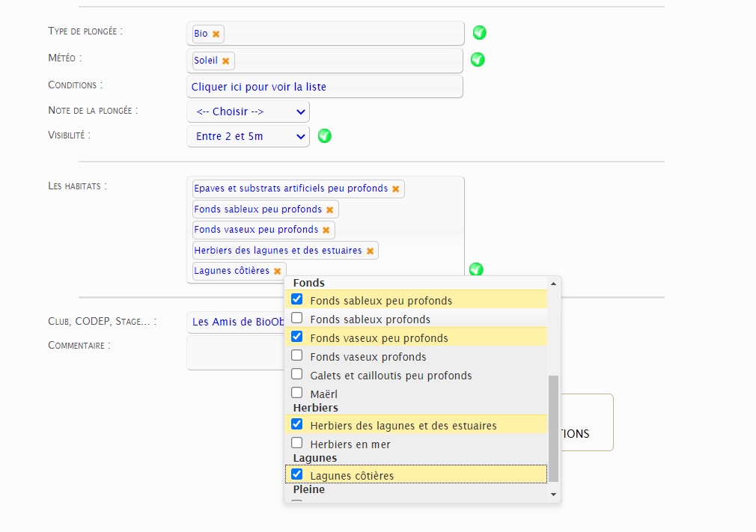Click the habitat list scrollbar down arrow
756x532 pixels.
[x=553, y=495]
